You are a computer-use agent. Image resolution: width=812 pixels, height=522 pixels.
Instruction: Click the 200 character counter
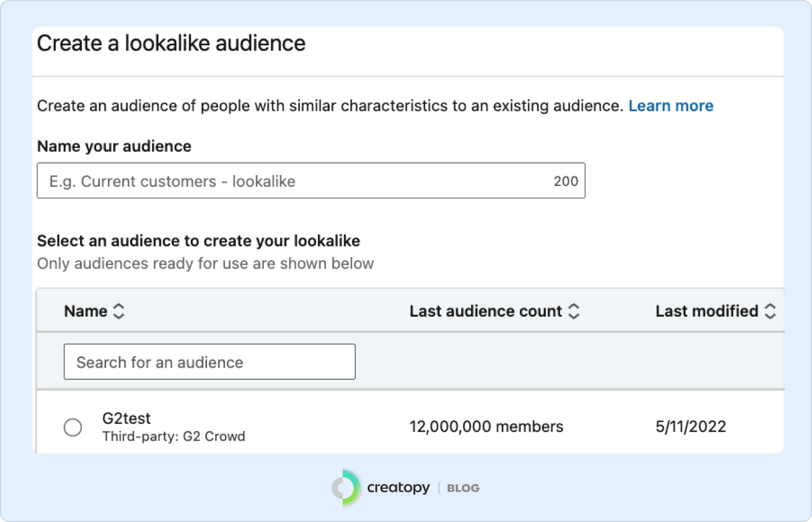click(x=565, y=182)
